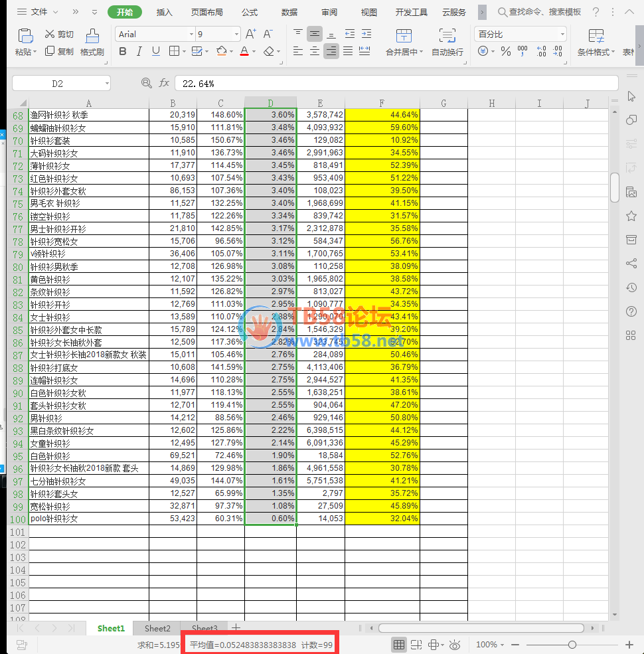The width and height of the screenshot is (644, 654).
Task: Open the 插入 (Insert) ribbon tab
Action: coord(164,12)
